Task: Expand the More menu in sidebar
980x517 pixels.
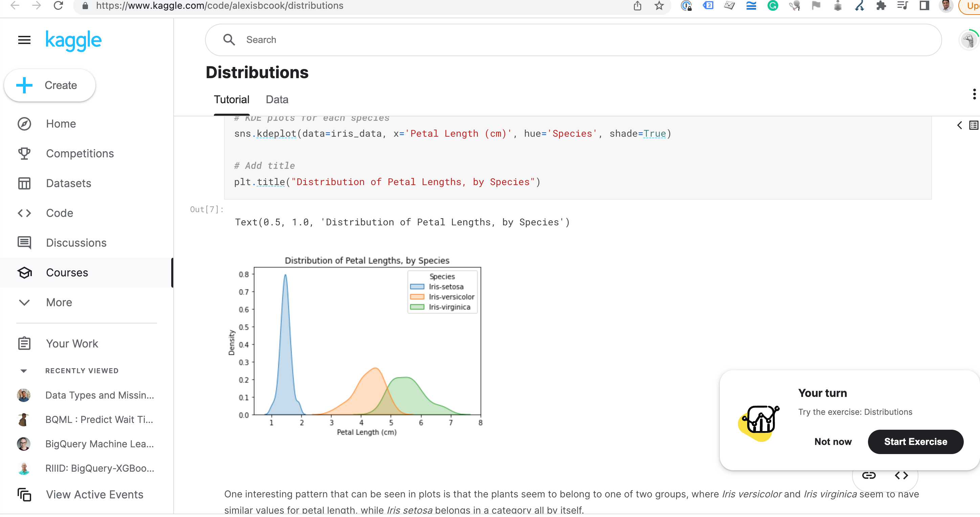Action: [x=24, y=302]
